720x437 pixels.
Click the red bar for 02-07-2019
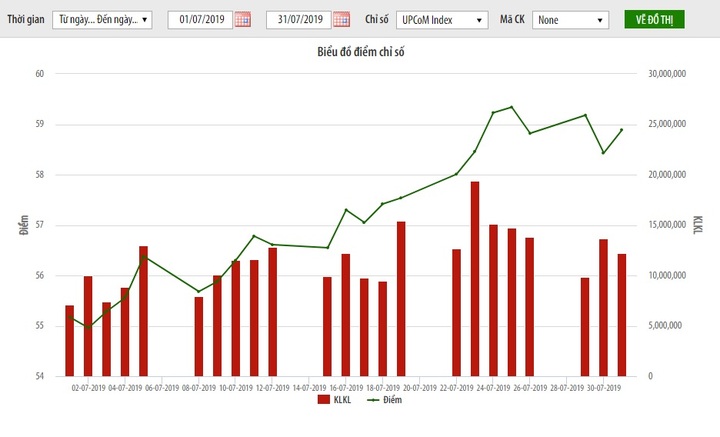[88, 325]
